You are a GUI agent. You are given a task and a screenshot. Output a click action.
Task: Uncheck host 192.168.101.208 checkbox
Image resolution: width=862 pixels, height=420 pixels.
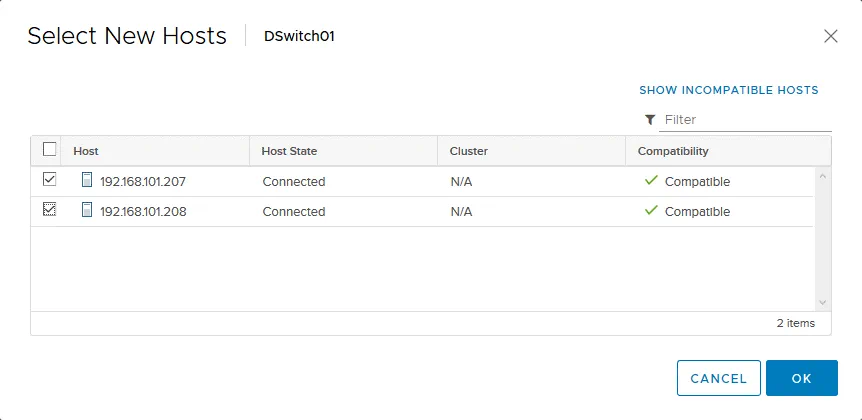[50, 210]
